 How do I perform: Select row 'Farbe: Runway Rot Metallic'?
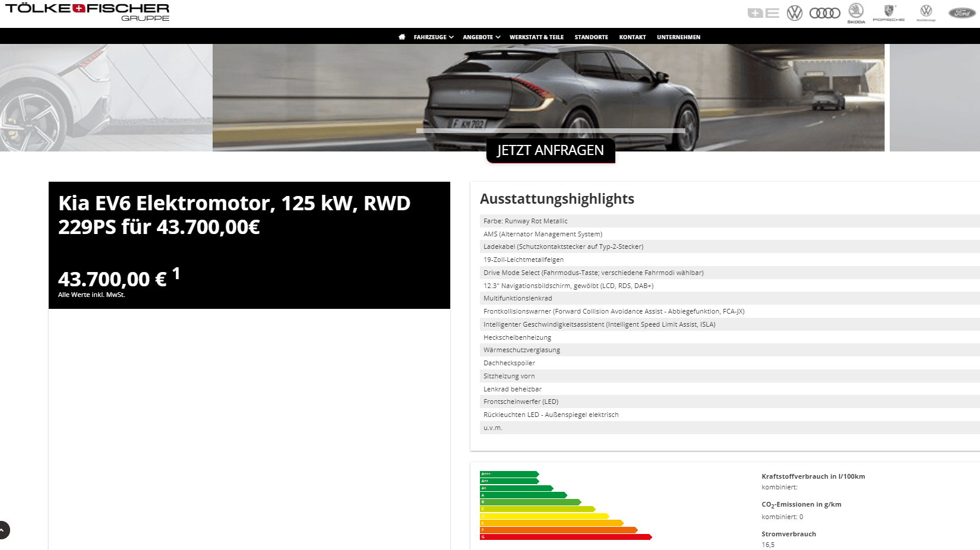click(x=729, y=221)
